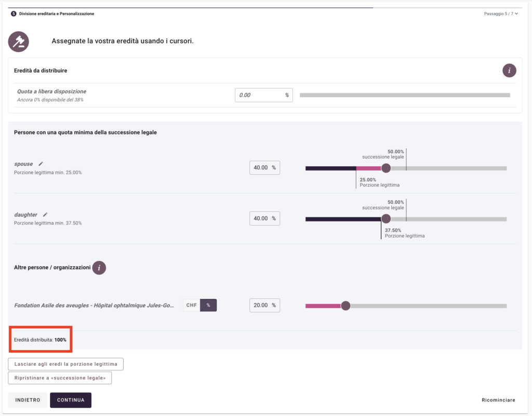Expand the Passaggio 5 / 7 step dropdown
The width and height of the screenshot is (532, 416).
(501, 14)
